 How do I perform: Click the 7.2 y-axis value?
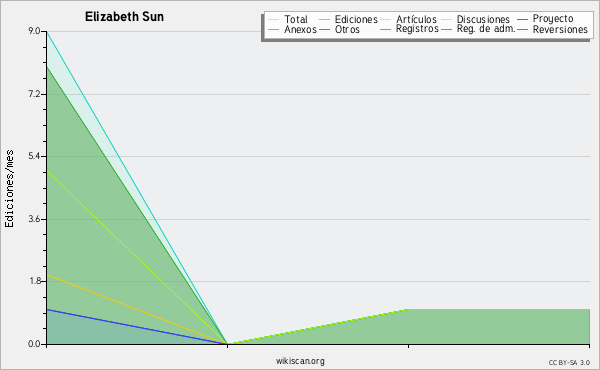(x=34, y=94)
